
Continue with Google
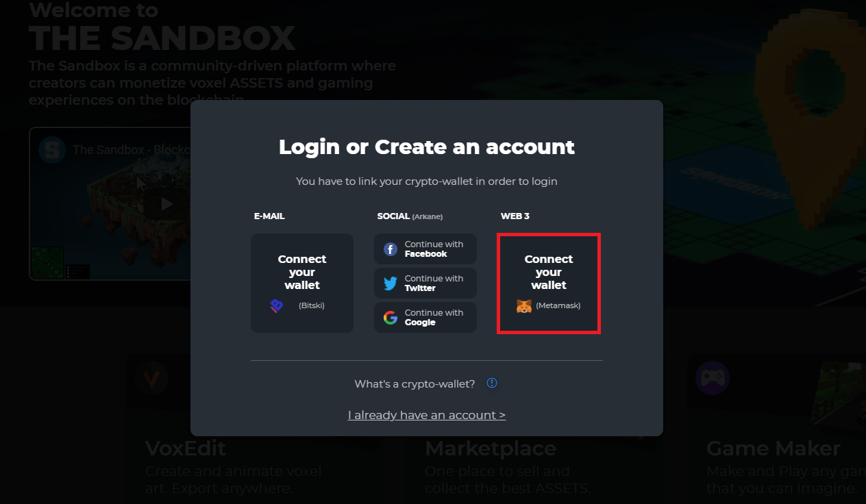425,318
